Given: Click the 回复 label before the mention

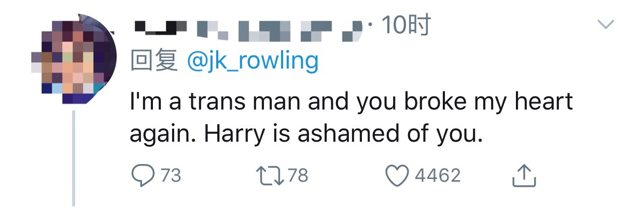Looking at the screenshot, I should tap(154, 61).
